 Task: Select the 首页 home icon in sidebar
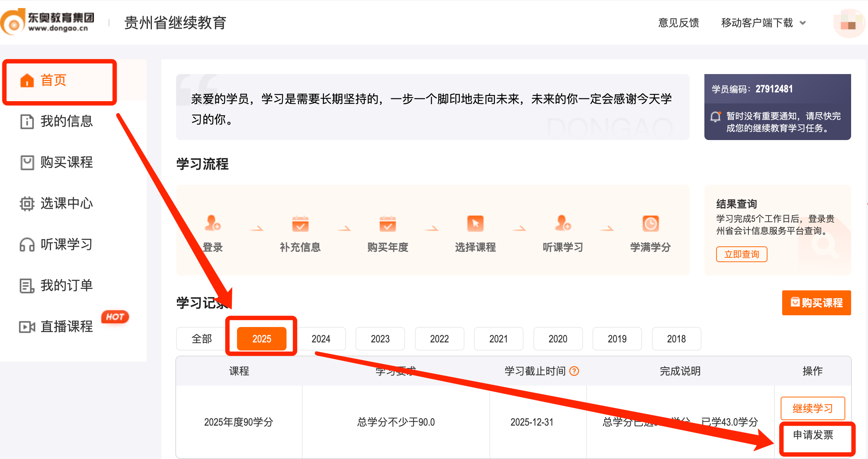tap(27, 80)
